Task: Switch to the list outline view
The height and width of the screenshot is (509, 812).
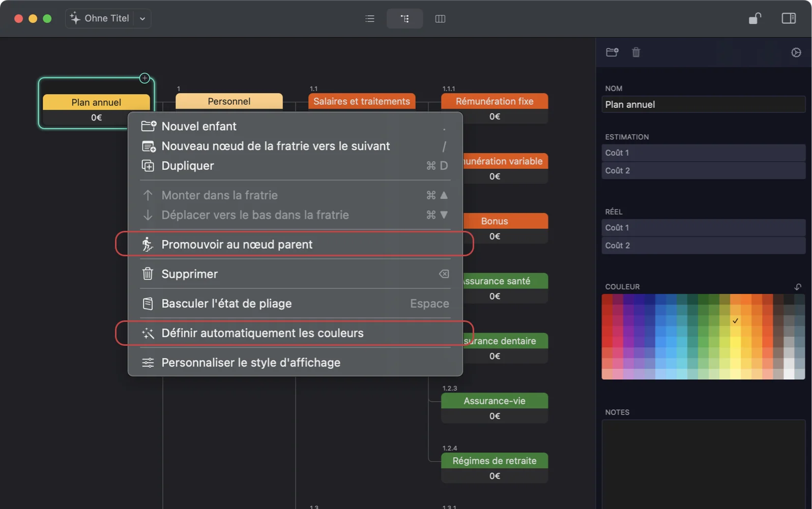Action: [x=370, y=19]
